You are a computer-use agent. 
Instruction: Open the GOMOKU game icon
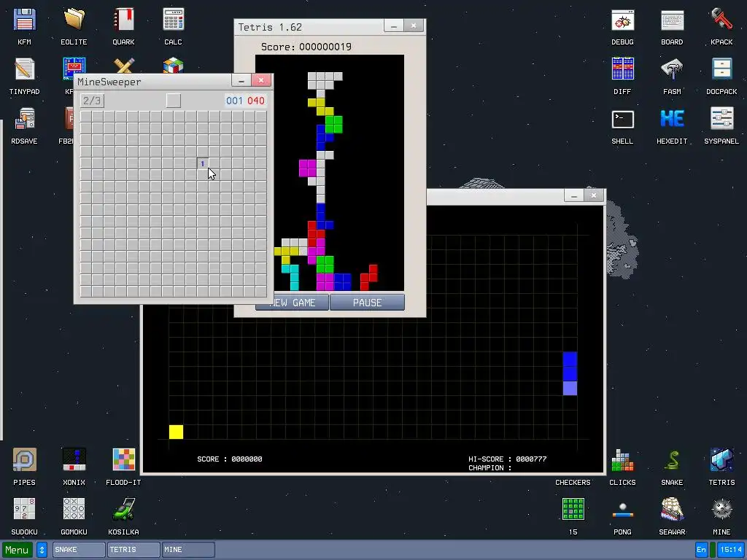[x=74, y=516]
